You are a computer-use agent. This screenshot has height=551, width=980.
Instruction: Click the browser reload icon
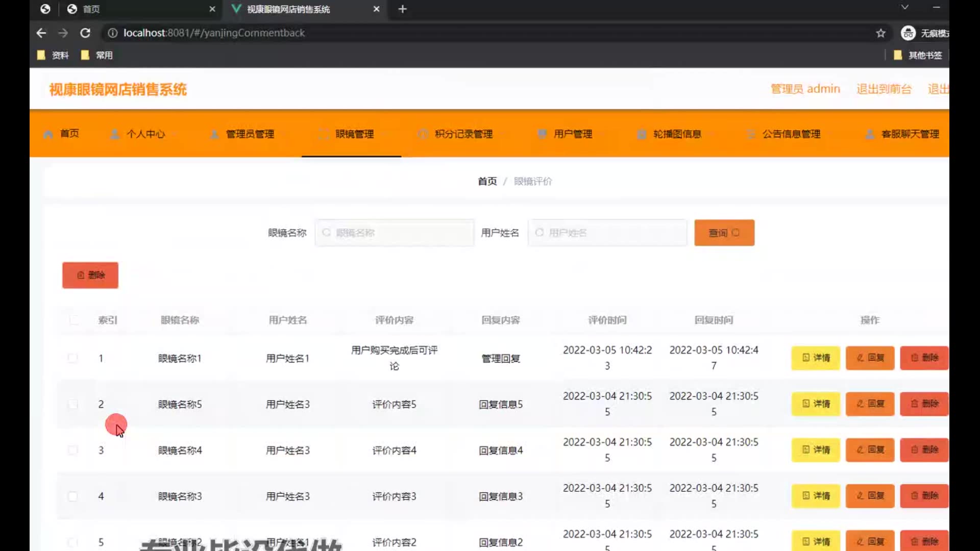point(85,33)
